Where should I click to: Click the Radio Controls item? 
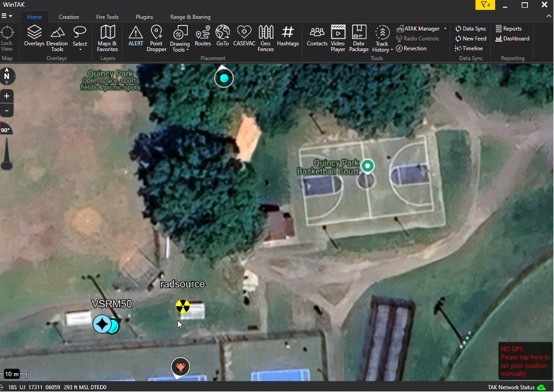pos(417,38)
